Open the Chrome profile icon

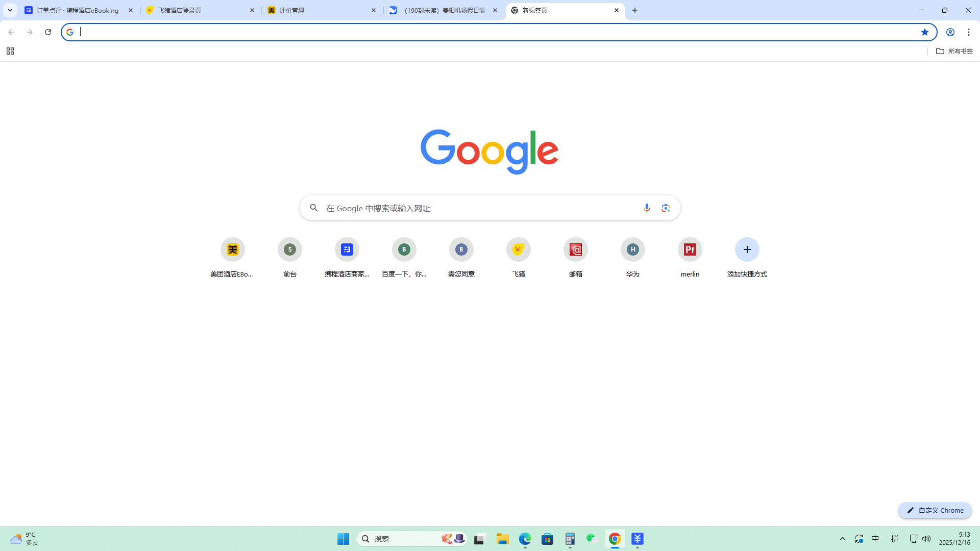click(950, 32)
